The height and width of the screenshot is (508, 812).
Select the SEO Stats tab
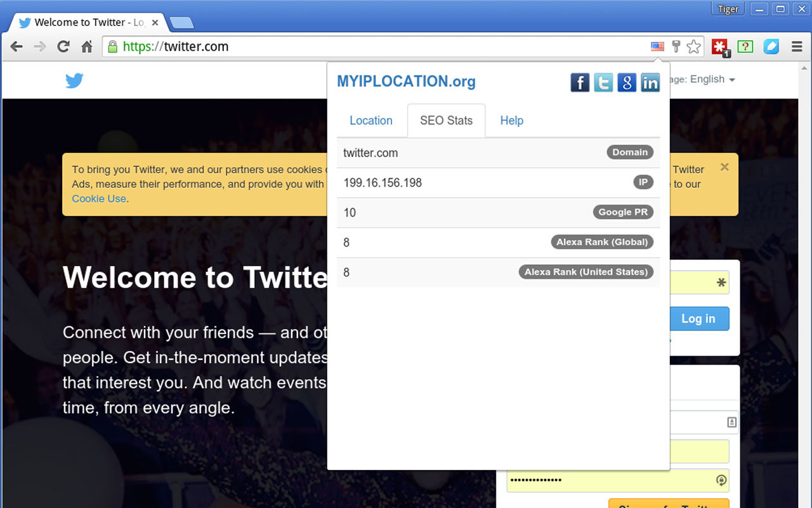pos(446,121)
